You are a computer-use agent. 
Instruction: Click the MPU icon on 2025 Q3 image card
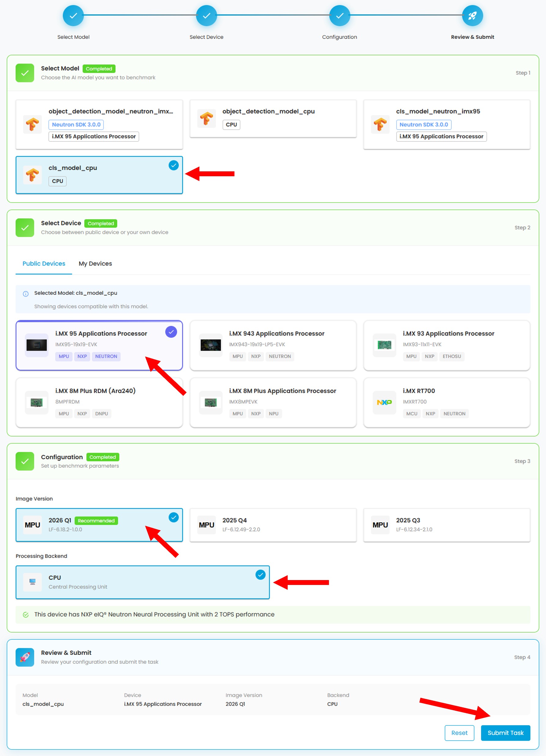[x=380, y=525]
